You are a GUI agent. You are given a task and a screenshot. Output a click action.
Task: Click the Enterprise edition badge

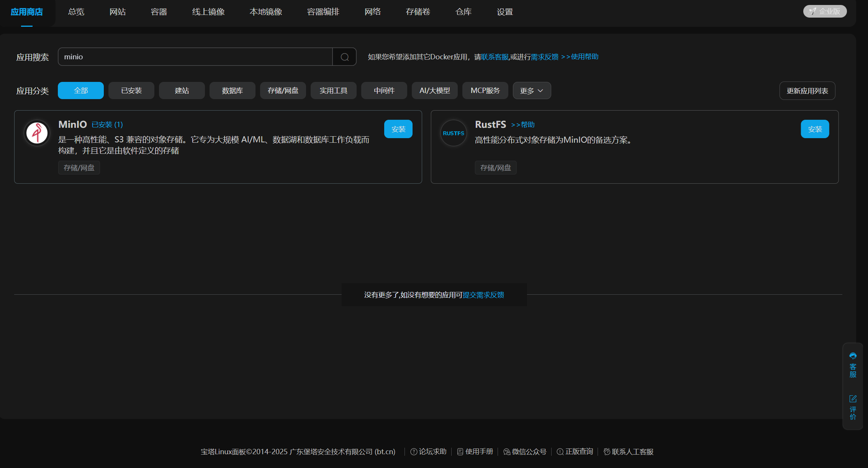click(x=825, y=11)
